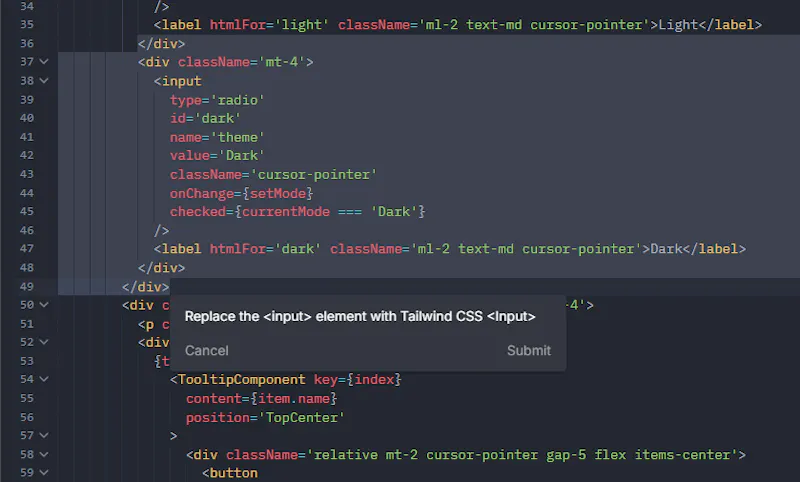Click the TooltipComponent tag name
Viewport: 800px width, 482px height.
tap(241, 379)
